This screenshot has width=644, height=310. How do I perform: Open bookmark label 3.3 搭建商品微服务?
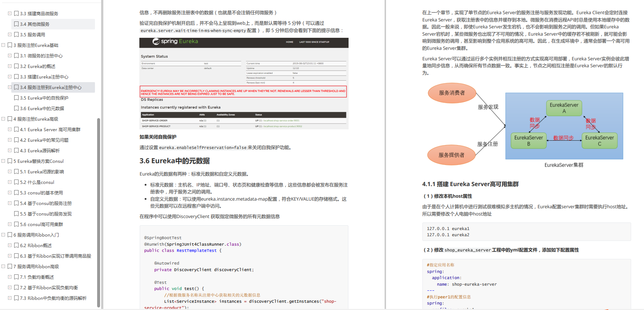(39, 13)
